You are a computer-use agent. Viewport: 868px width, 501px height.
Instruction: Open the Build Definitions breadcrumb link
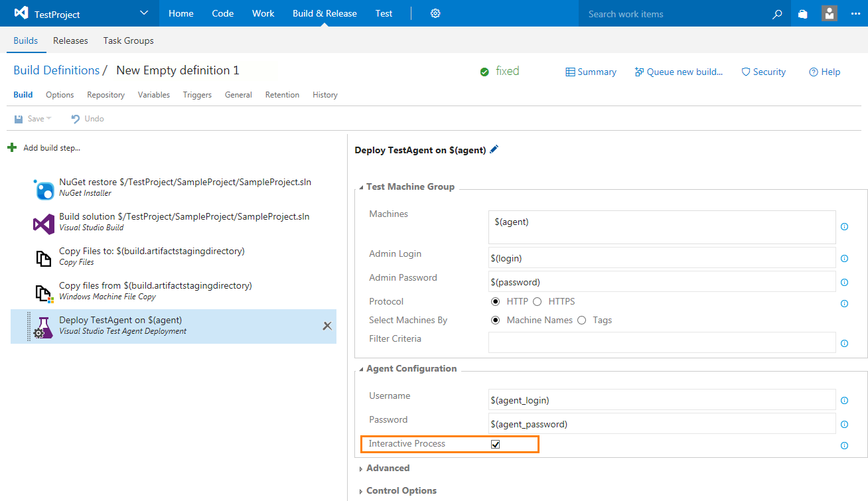56,70
